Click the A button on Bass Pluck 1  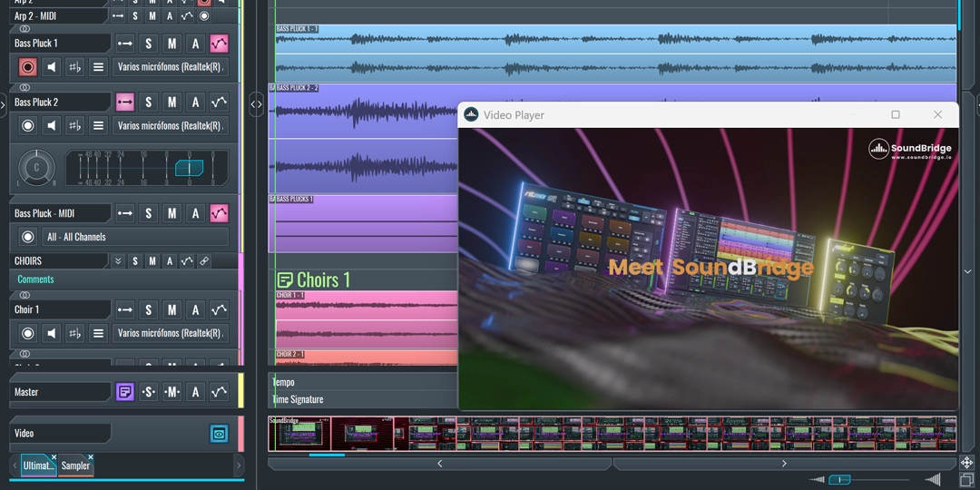tap(196, 44)
